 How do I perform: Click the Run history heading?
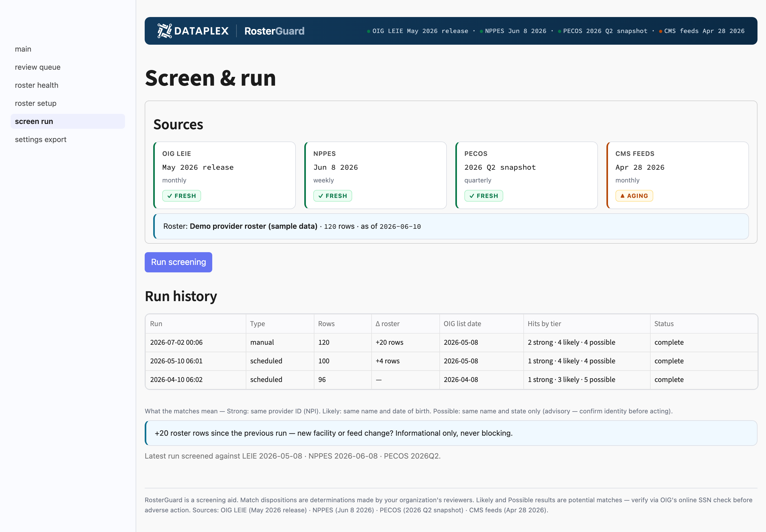pyautogui.click(x=181, y=296)
